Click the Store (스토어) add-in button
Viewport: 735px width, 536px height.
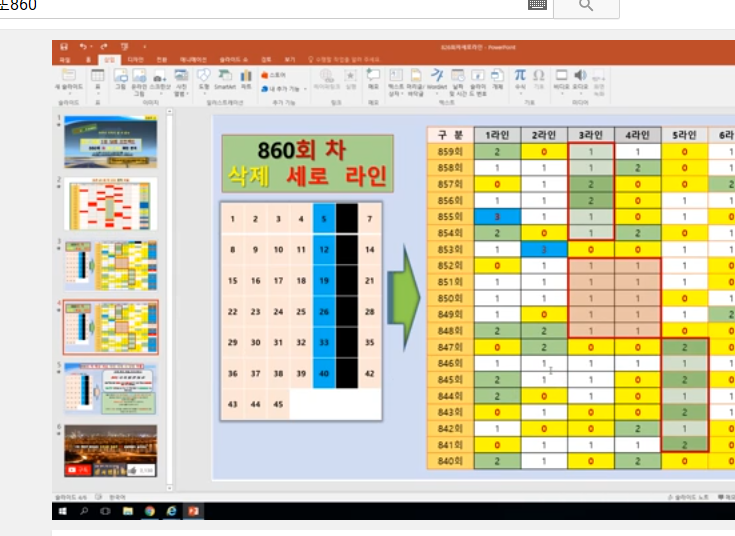point(274,74)
